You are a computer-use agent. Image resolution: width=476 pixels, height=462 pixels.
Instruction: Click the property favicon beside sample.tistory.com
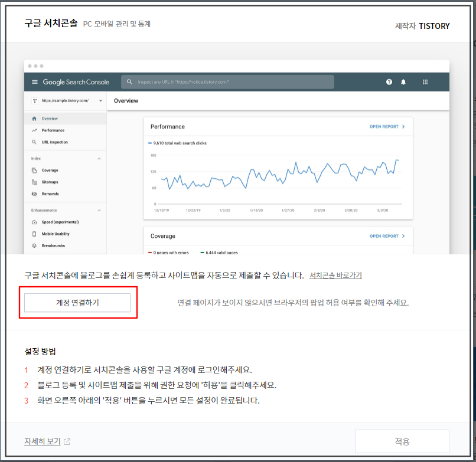35,101
